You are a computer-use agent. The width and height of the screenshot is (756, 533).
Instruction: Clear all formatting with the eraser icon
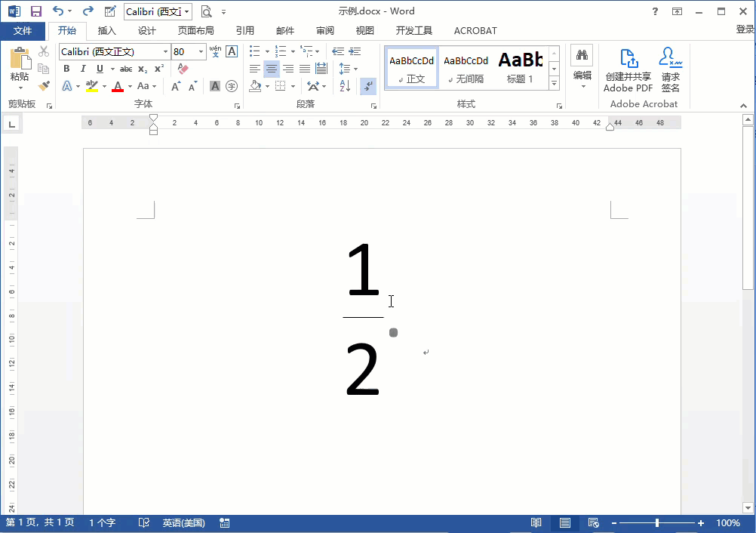[183, 69]
